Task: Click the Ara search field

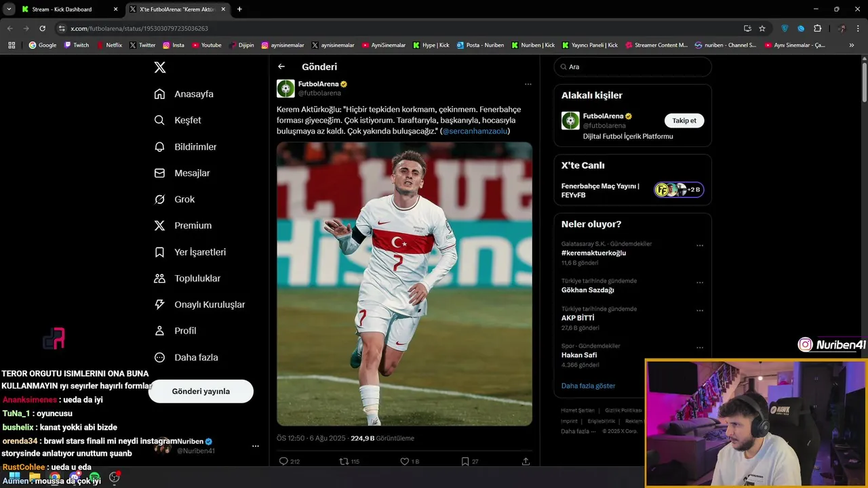Action: tap(633, 67)
